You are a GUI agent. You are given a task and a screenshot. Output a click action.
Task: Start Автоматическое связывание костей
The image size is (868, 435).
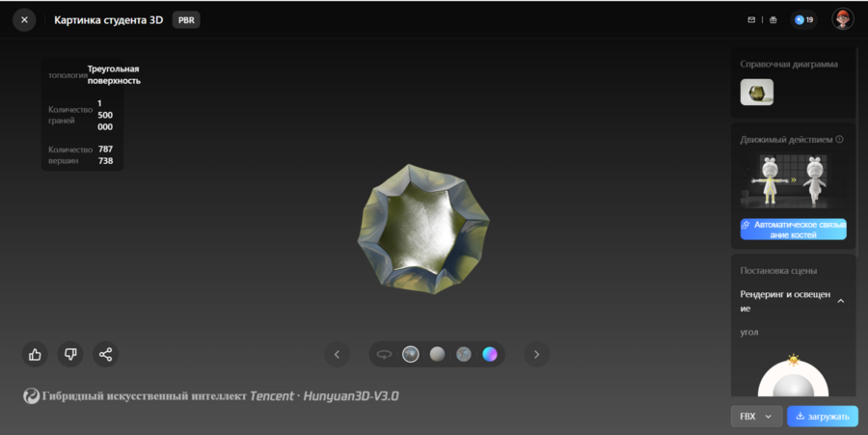click(x=794, y=230)
